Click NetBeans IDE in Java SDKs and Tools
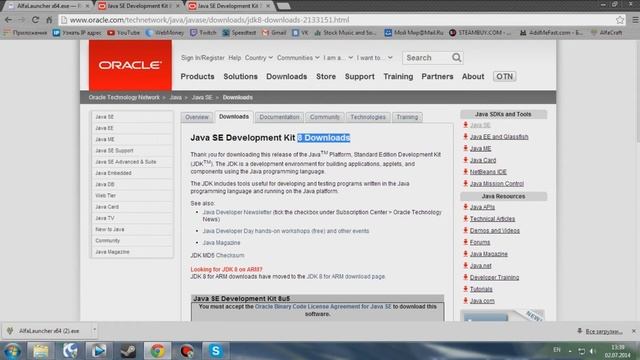Screen dimensions: 640x360 tap(488, 172)
